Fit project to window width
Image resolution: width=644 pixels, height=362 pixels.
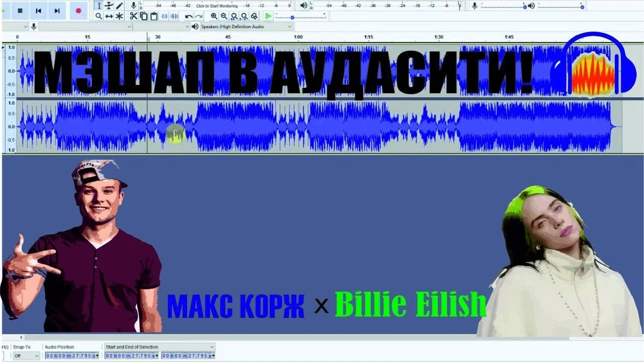click(244, 16)
